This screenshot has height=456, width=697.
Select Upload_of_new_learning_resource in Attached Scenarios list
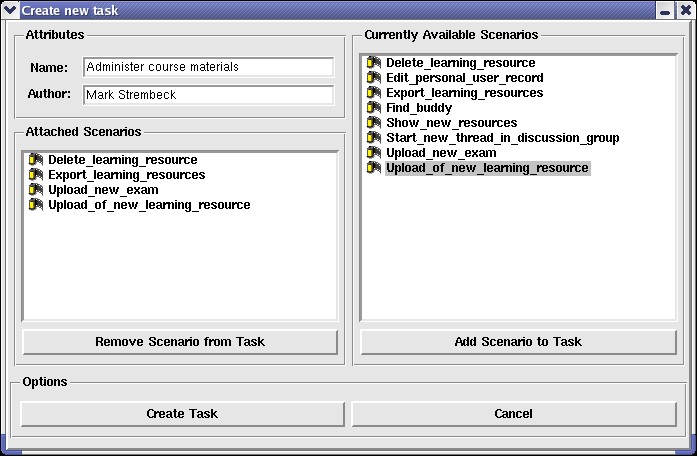pos(149,205)
